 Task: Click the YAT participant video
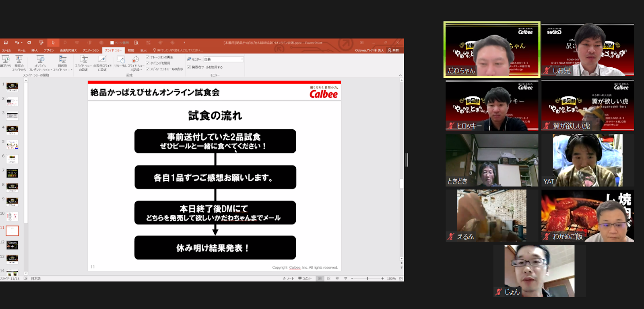click(588, 160)
